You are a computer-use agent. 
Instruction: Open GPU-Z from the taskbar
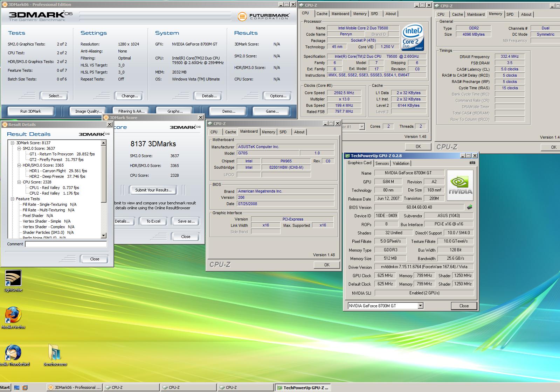pyautogui.click(x=303, y=387)
